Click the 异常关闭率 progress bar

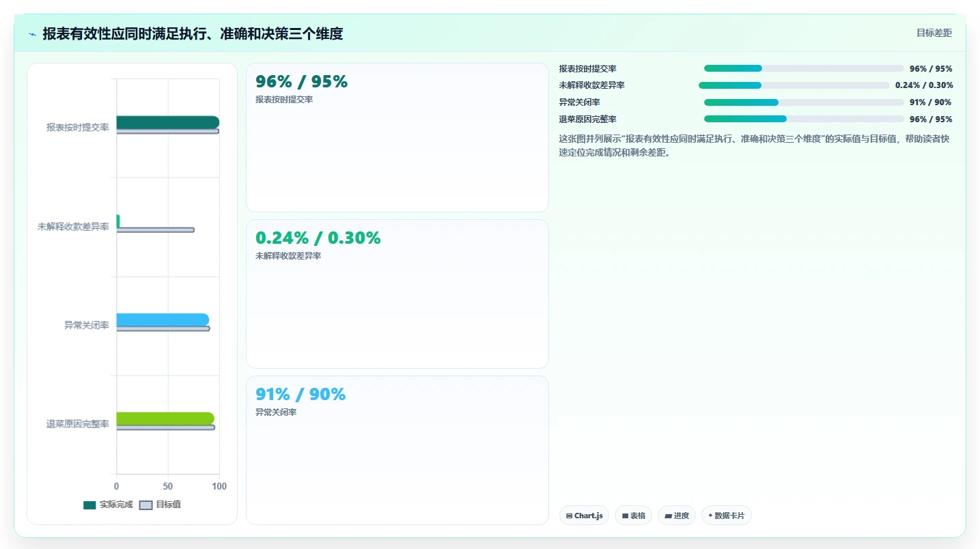[804, 102]
